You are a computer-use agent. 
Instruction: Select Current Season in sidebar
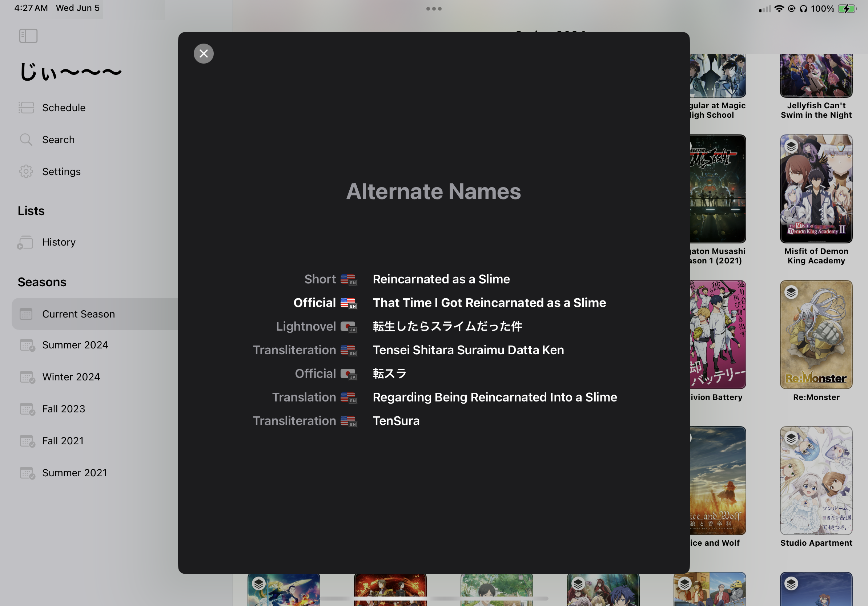click(78, 314)
